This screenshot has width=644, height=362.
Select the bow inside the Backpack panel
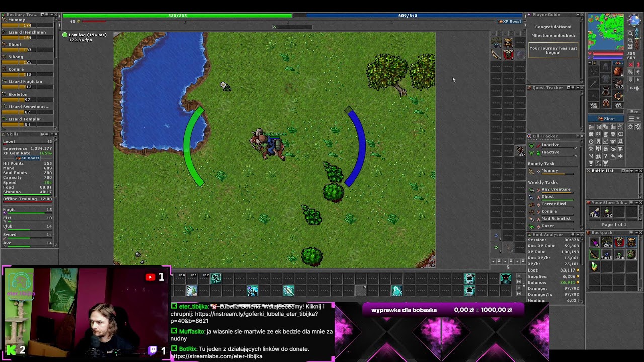594,255
